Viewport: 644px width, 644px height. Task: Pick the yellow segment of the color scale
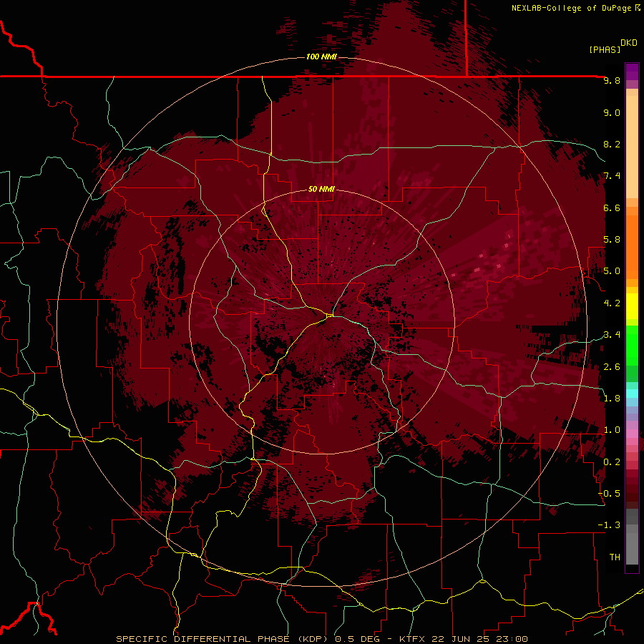[632, 306]
